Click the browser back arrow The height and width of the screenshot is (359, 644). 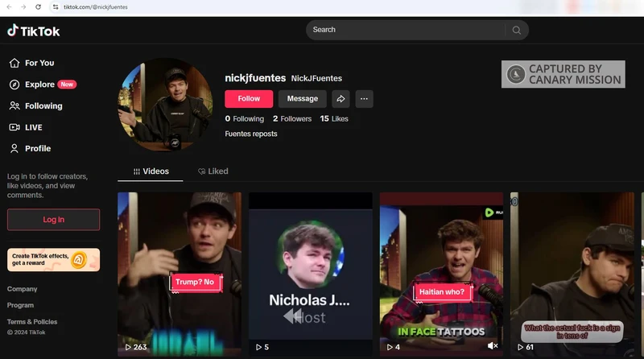tap(9, 7)
